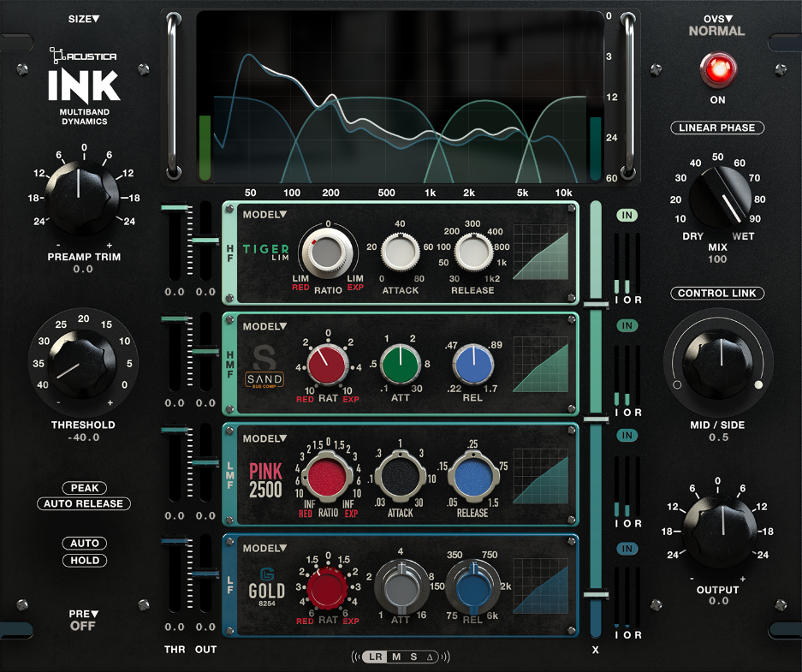Click the spectrum analyzer display
Screen dimensions: 802x672
(400, 98)
